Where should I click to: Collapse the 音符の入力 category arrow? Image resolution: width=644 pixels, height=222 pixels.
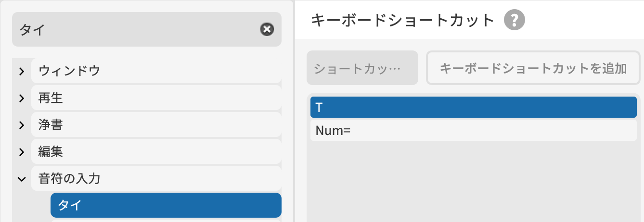click(21, 179)
